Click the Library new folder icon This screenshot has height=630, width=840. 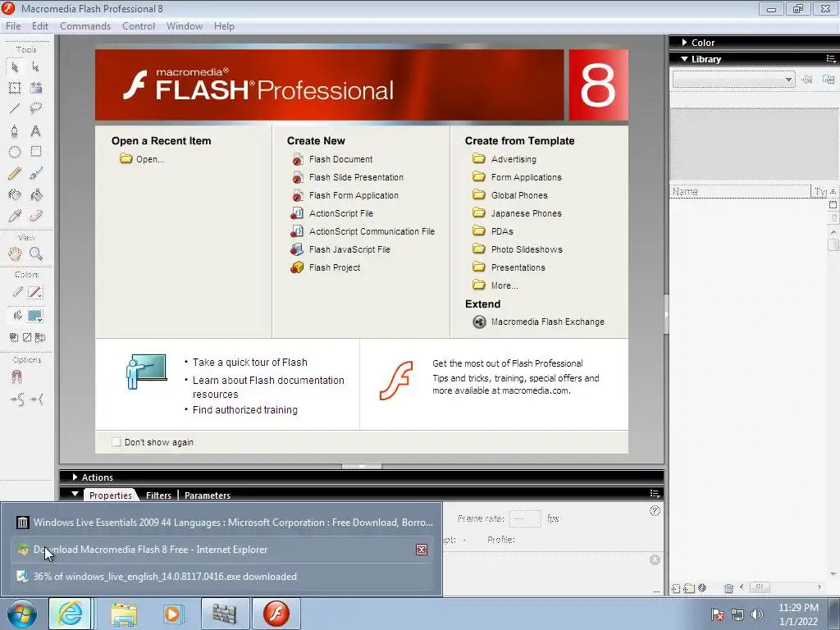coord(689,588)
